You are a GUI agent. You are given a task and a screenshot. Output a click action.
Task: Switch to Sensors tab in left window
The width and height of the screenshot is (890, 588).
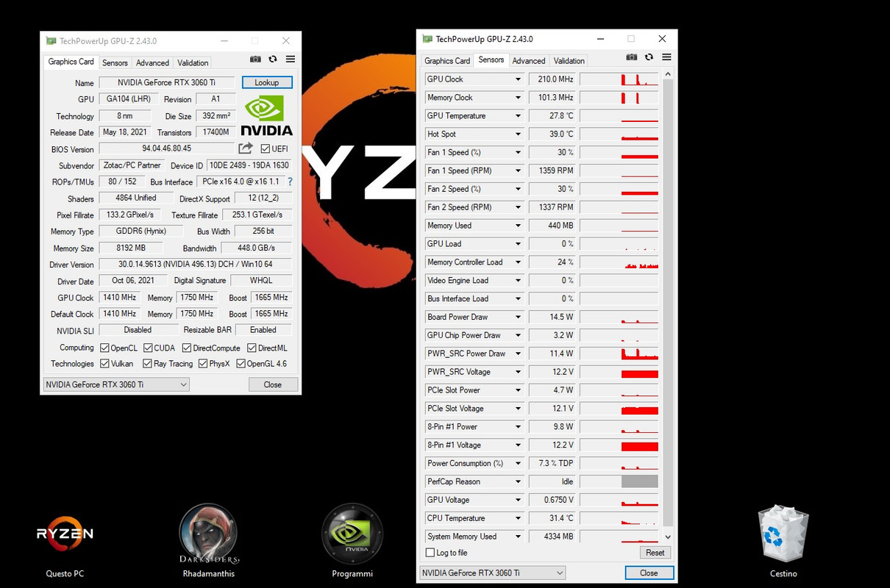115,62
